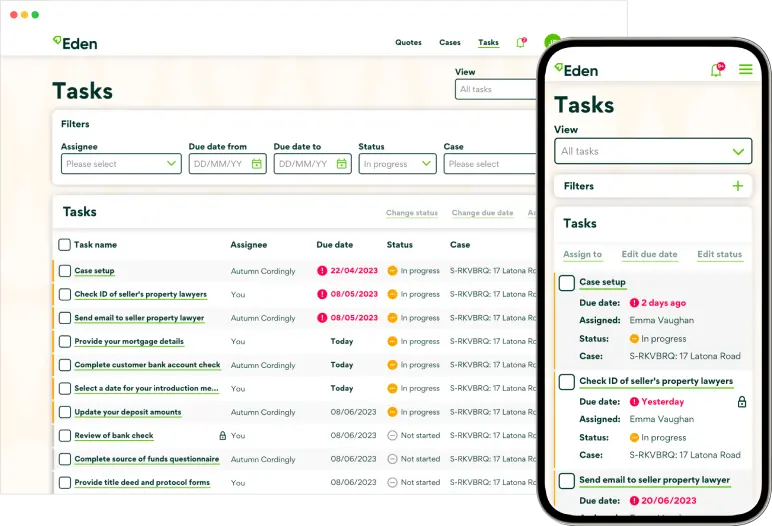Click the Due date column header
772x526 pixels.
tap(334, 245)
